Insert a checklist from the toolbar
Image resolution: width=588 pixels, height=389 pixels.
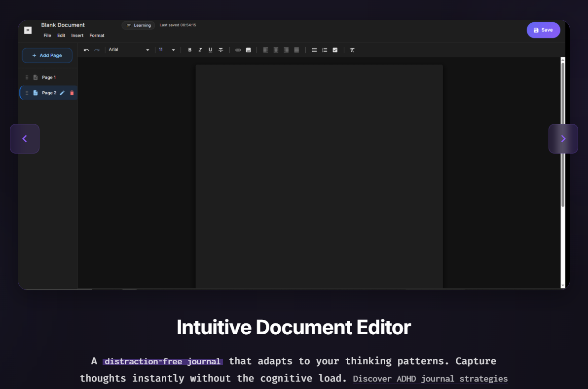click(x=335, y=50)
